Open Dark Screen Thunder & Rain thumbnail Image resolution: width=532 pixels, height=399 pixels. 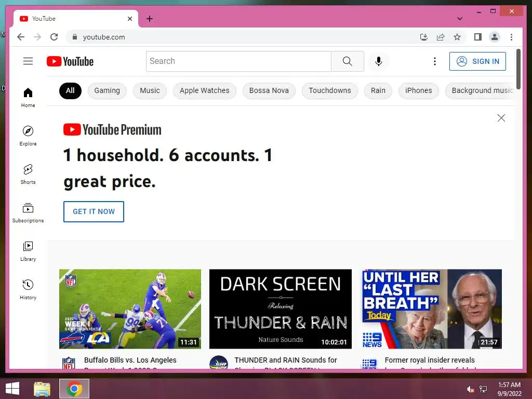point(280,309)
